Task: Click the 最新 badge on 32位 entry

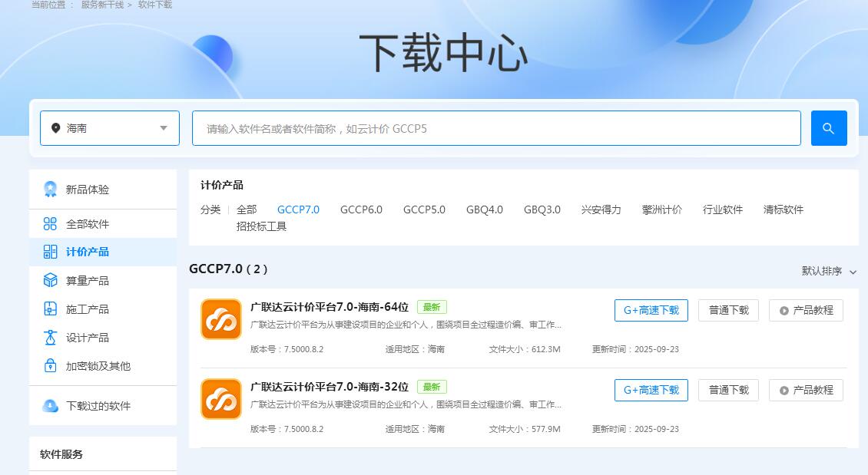Action: pyautogui.click(x=432, y=387)
